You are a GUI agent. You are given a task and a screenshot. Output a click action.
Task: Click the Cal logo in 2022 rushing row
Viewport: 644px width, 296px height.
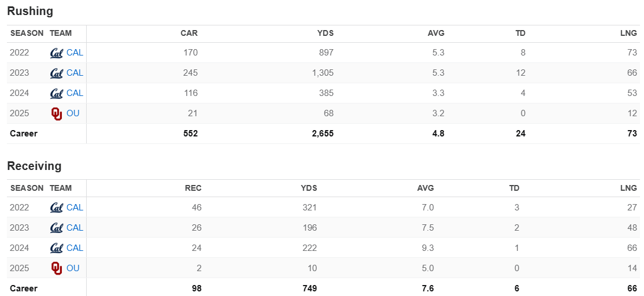(57, 53)
